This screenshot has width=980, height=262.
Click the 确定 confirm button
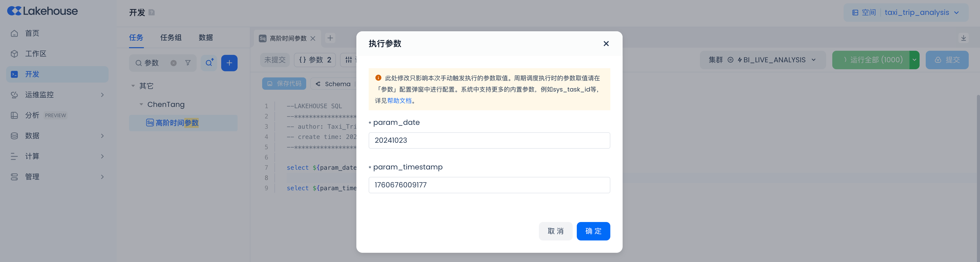pyautogui.click(x=593, y=231)
